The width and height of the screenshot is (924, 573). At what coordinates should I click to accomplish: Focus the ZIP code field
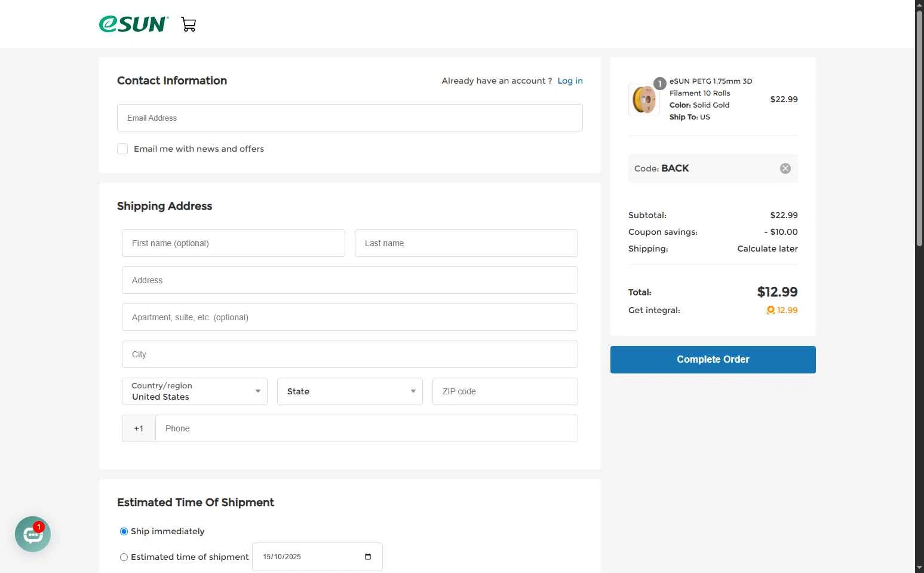click(505, 391)
